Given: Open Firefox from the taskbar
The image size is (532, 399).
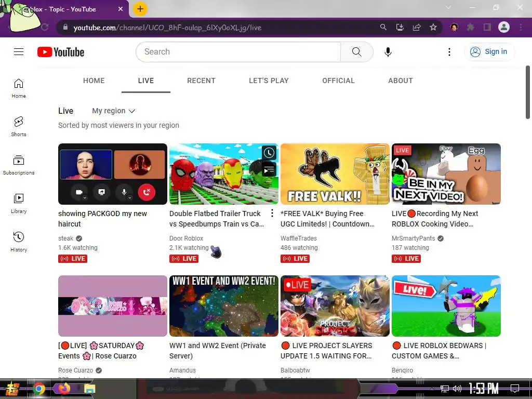Looking at the screenshot, I should pyautogui.click(x=64, y=389).
